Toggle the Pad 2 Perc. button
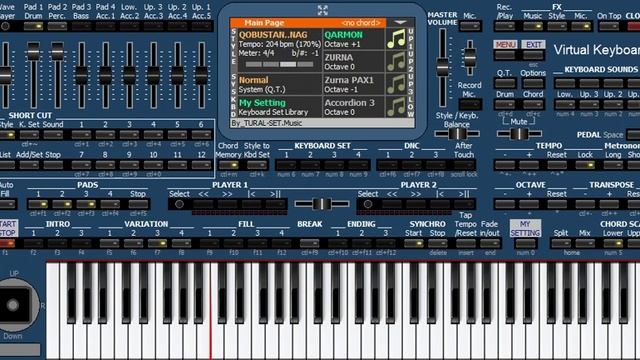Image resolution: width=640 pixels, height=360 pixels. pyautogui.click(x=57, y=26)
